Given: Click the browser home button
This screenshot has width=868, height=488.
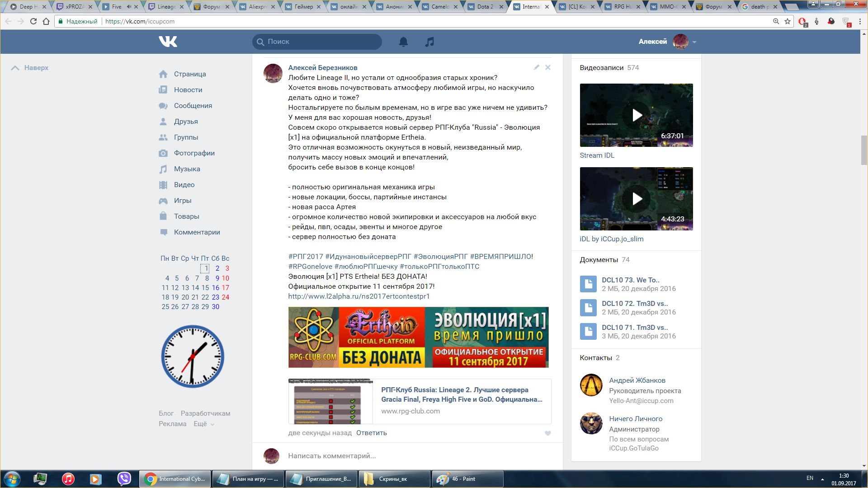Looking at the screenshot, I should [x=46, y=21].
